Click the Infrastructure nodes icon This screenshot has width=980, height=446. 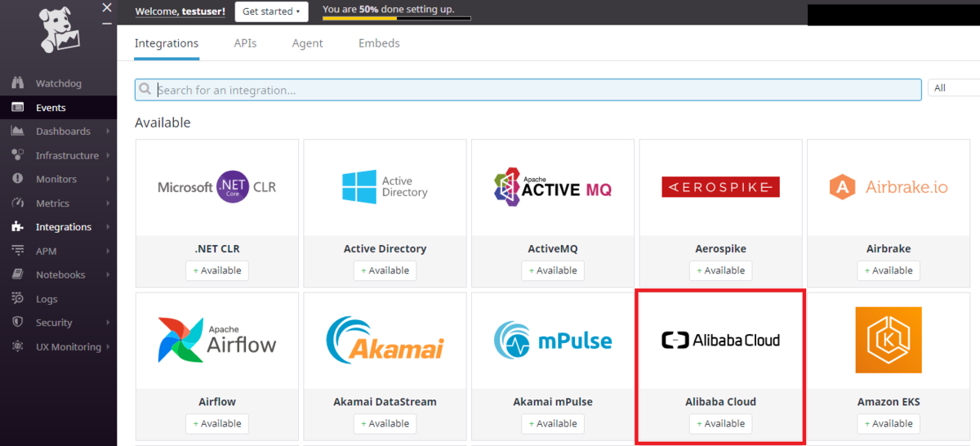click(x=17, y=155)
